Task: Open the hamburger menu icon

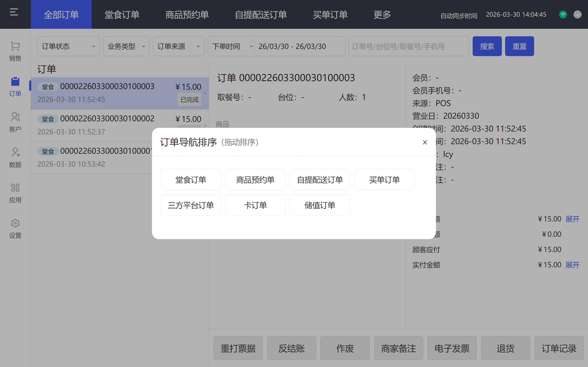Action: 14,12
